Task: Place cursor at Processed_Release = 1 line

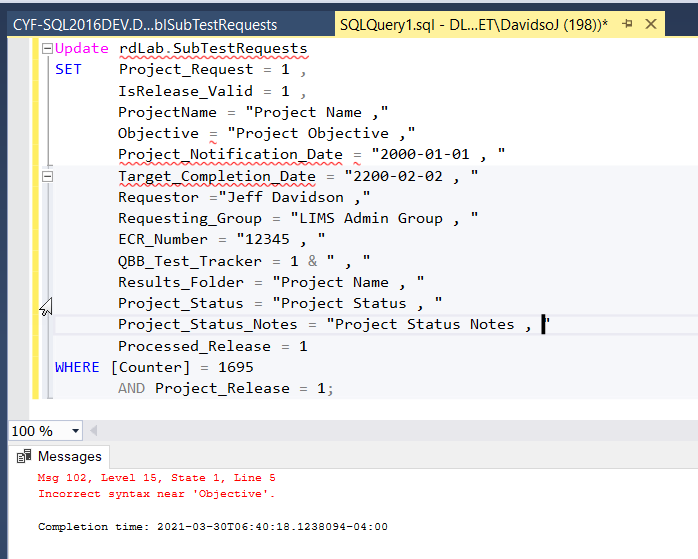Action: click(212, 346)
